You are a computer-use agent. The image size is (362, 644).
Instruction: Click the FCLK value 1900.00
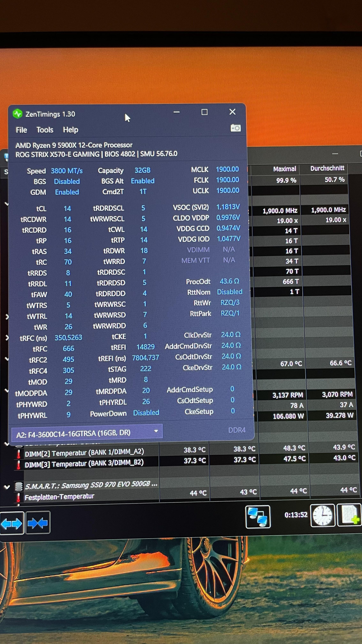tap(227, 180)
